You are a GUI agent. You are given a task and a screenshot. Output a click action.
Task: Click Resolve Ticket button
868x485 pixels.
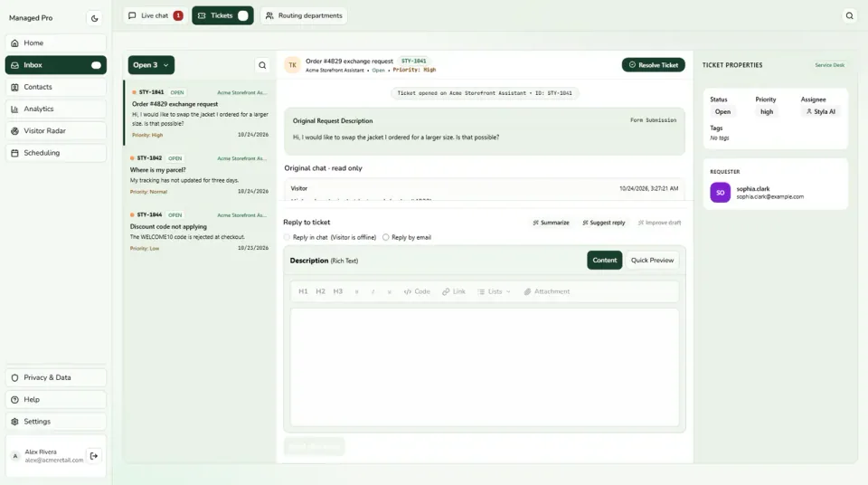(x=653, y=65)
